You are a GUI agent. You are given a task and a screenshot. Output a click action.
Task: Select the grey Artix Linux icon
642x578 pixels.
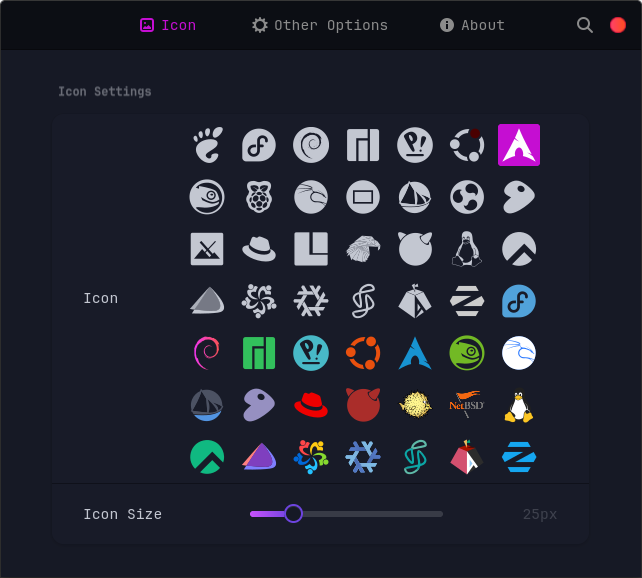click(415, 301)
